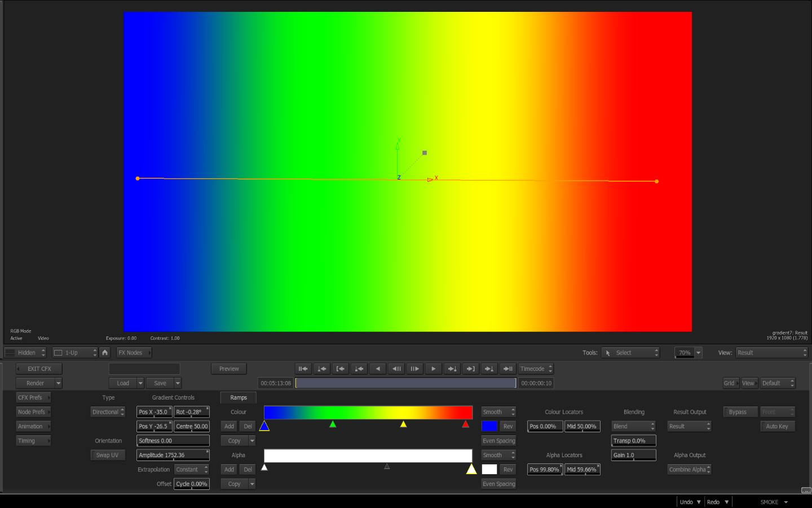The height and width of the screenshot is (508, 812).
Task: Click the on-screen keyboard icon
Action: pos(806,490)
